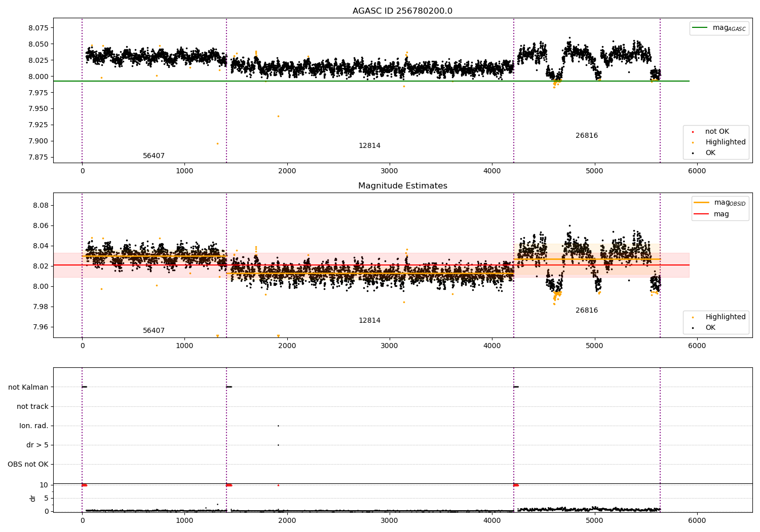Click the "Ion. rad." row label
The image size is (760, 532).
click(34, 426)
